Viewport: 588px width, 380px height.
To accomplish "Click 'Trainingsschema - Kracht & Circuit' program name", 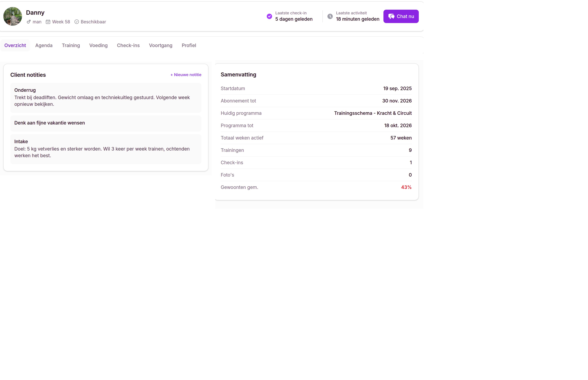I will (373, 113).
